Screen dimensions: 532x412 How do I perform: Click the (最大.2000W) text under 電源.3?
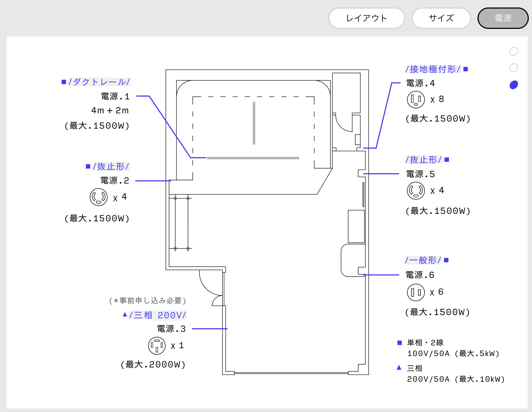pyautogui.click(x=153, y=365)
